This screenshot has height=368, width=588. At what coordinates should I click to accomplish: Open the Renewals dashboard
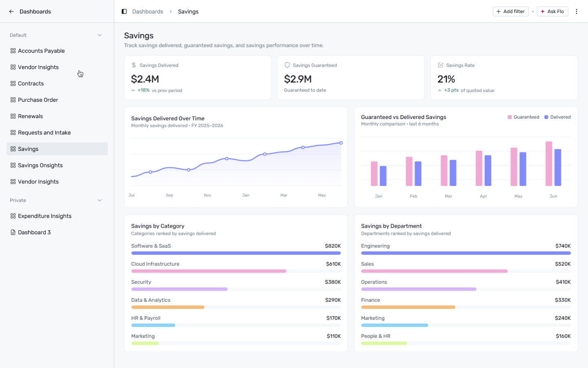click(57, 116)
